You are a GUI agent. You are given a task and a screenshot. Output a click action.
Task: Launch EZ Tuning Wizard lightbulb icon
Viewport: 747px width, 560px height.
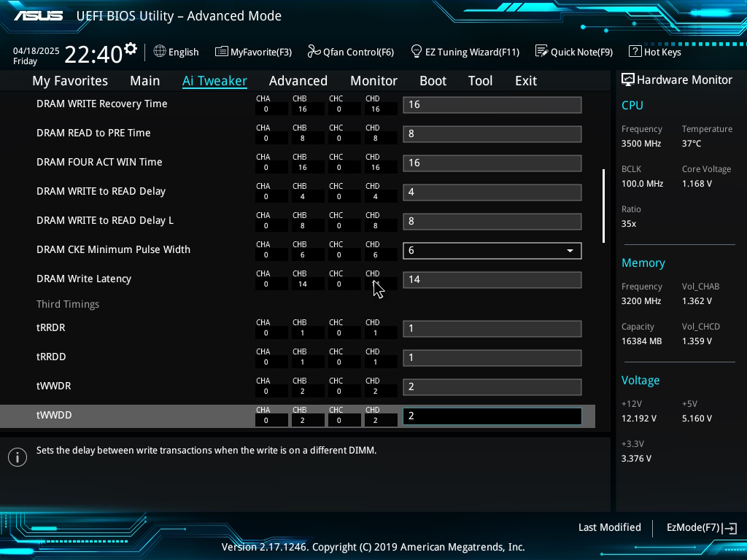[416, 51]
